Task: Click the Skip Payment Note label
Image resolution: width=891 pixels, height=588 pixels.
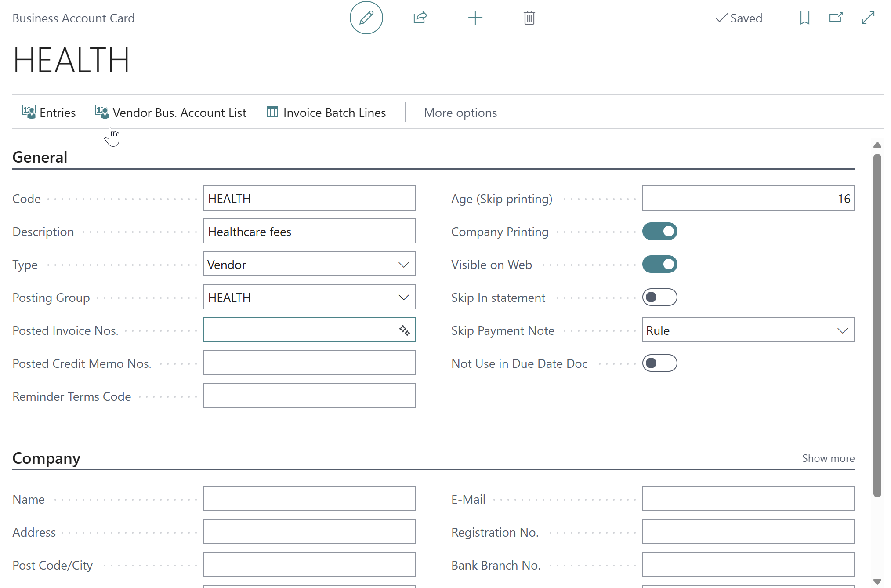Action: (503, 330)
